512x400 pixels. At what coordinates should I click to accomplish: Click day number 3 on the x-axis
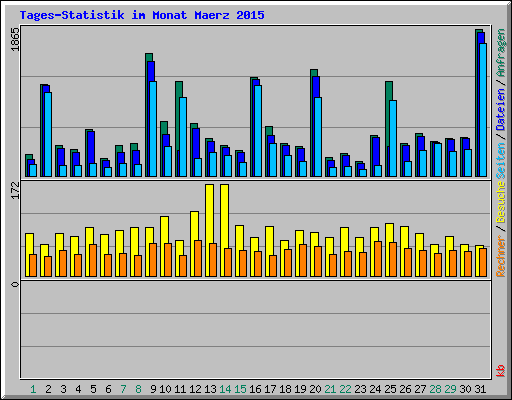(x=63, y=389)
